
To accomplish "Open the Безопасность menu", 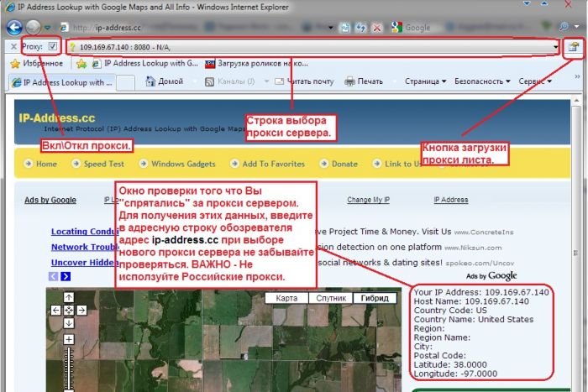I will 482,81.
